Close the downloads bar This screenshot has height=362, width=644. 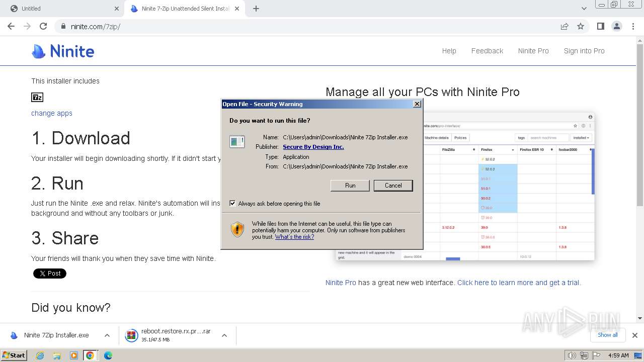(635, 335)
